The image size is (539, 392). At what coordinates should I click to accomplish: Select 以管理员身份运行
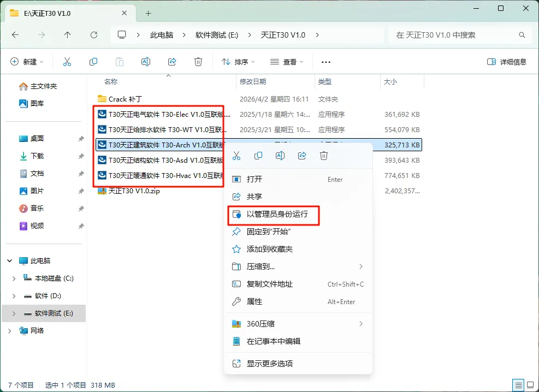pyautogui.click(x=298, y=214)
